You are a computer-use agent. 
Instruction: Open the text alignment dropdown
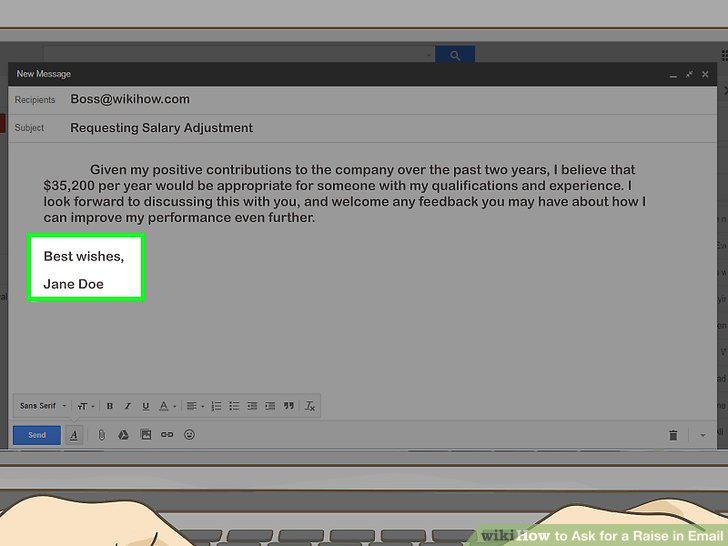(195, 406)
